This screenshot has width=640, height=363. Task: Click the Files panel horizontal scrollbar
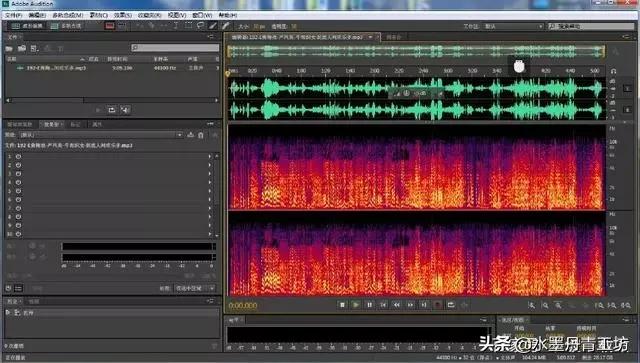pos(112,100)
